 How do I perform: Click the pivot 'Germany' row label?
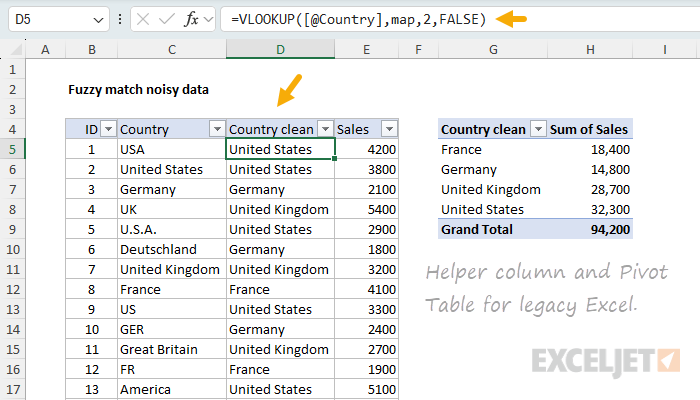pos(469,169)
